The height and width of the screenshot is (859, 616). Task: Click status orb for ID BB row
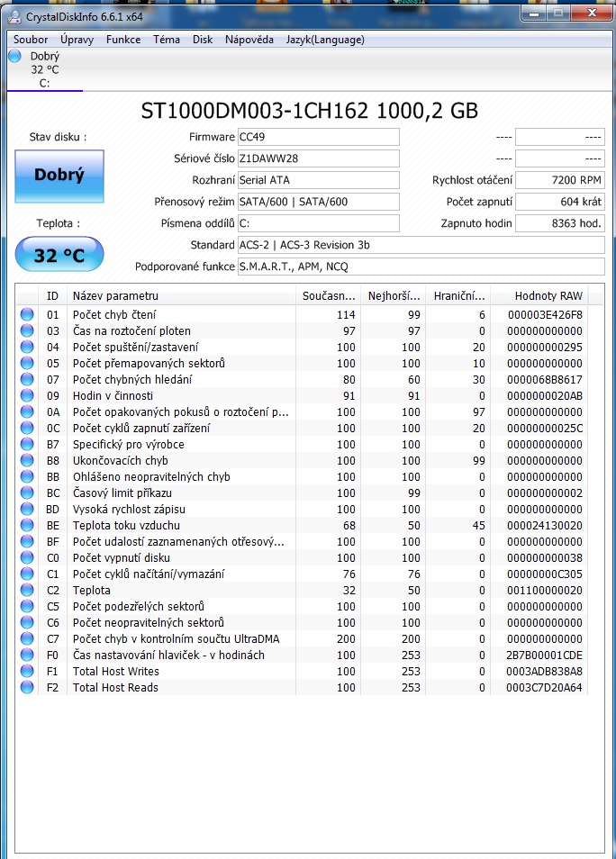27,476
